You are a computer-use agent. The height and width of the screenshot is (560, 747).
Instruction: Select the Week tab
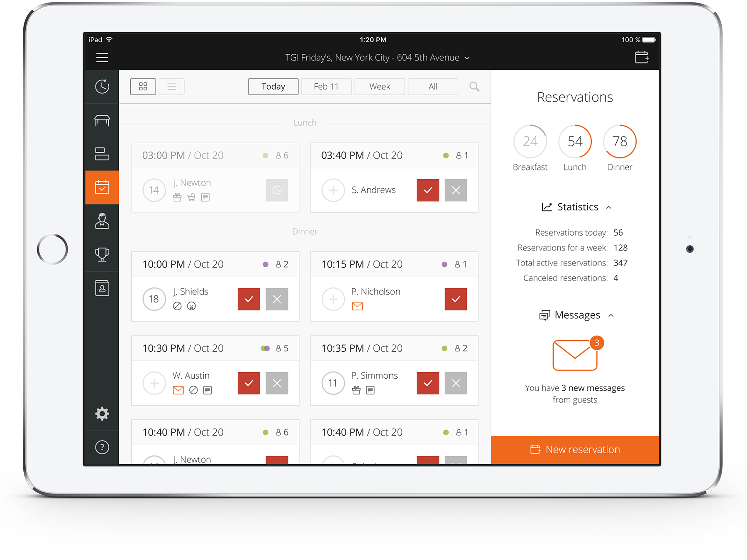tap(380, 86)
